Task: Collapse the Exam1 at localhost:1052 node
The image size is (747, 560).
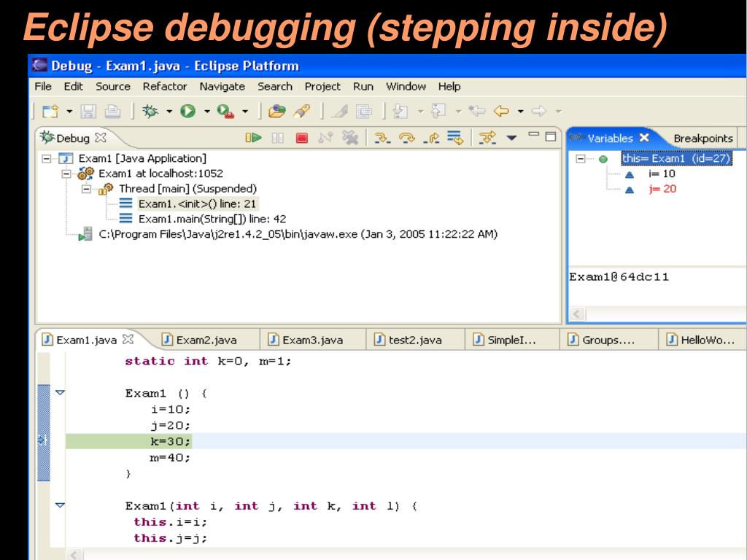Action: click(x=66, y=174)
